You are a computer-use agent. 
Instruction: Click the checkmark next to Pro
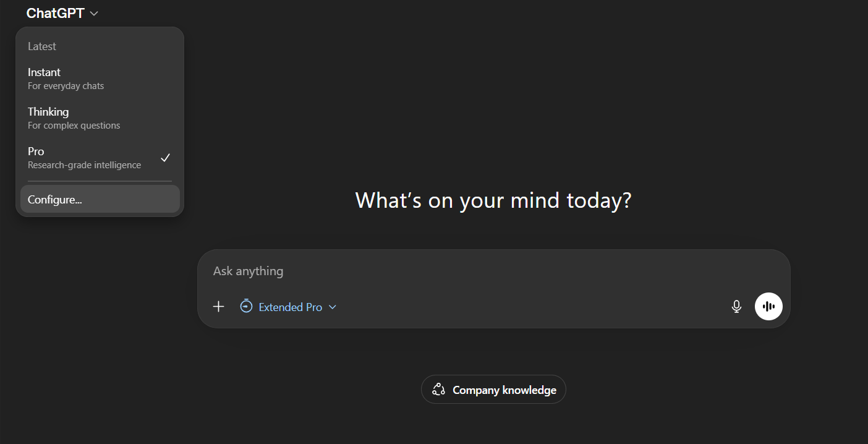click(x=166, y=158)
